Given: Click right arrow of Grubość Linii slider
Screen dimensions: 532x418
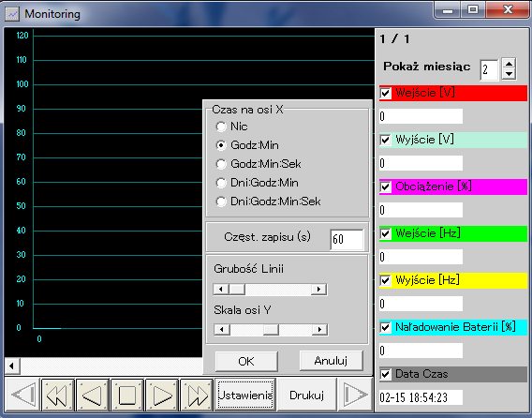Looking at the screenshot, I should [318, 290].
